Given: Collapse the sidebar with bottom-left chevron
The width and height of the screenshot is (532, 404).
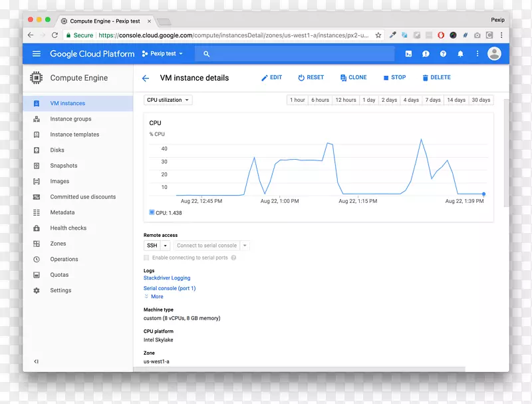Looking at the screenshot, I should [x=36, y=361].
